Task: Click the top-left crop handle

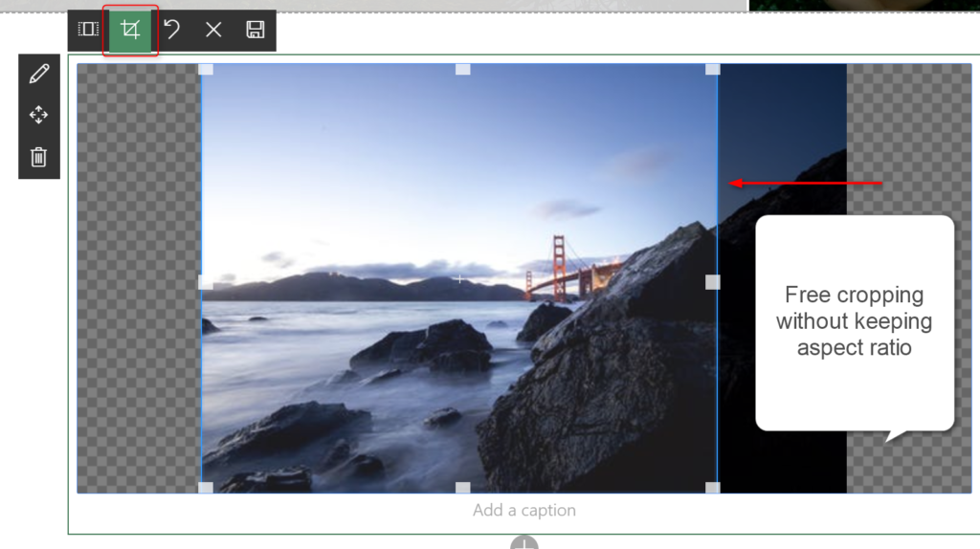Action: tap(206, 69)
